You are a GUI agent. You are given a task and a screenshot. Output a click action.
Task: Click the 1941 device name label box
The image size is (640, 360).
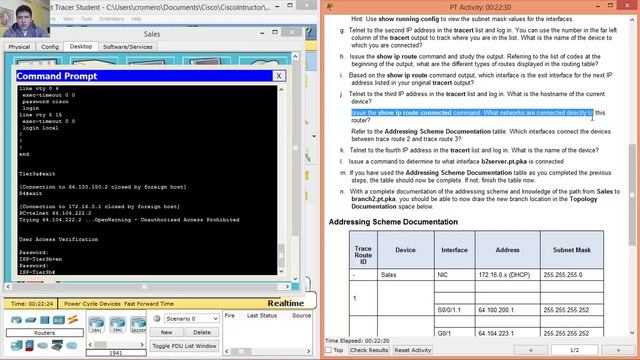[116, 353]
